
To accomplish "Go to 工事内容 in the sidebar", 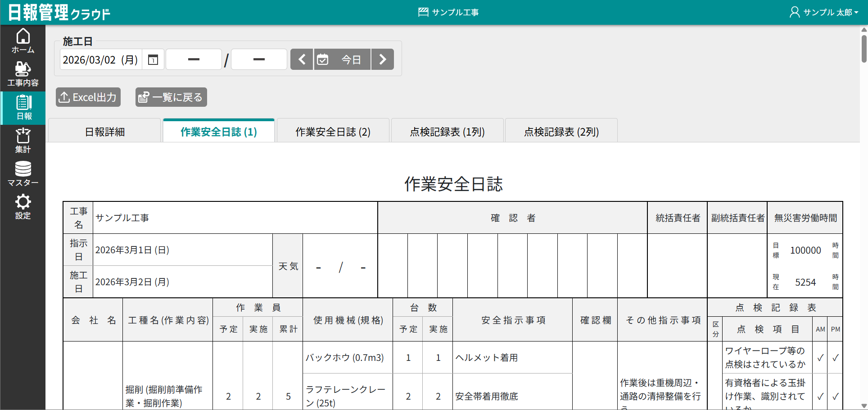I will [23, 74].
